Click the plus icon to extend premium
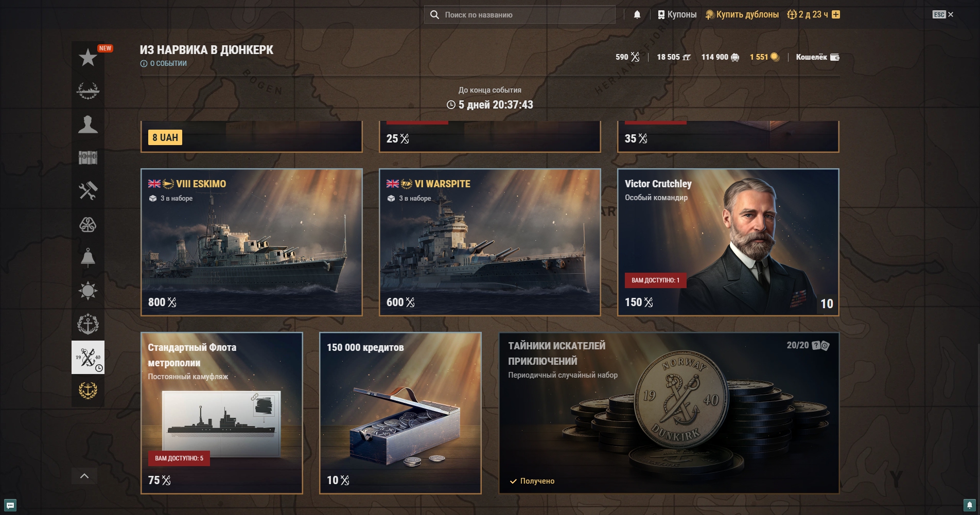Screen dimensions: 980x515 click(836, 14)
